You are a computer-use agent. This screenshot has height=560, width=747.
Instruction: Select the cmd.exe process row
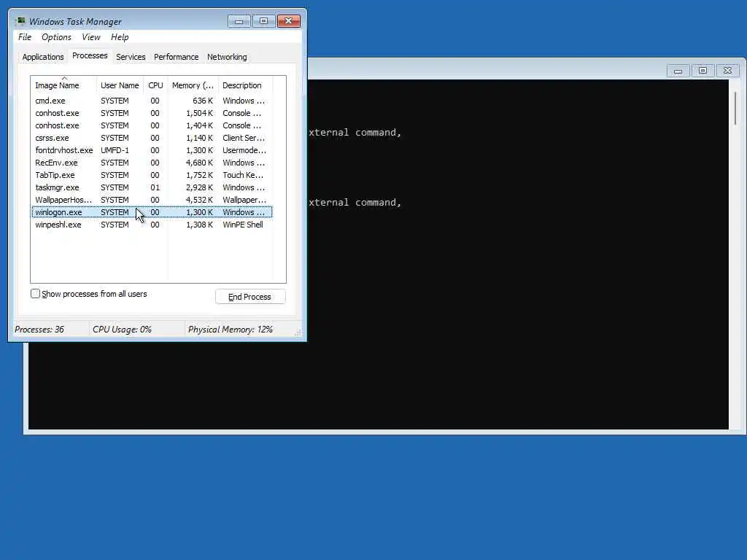coord(152,101)
